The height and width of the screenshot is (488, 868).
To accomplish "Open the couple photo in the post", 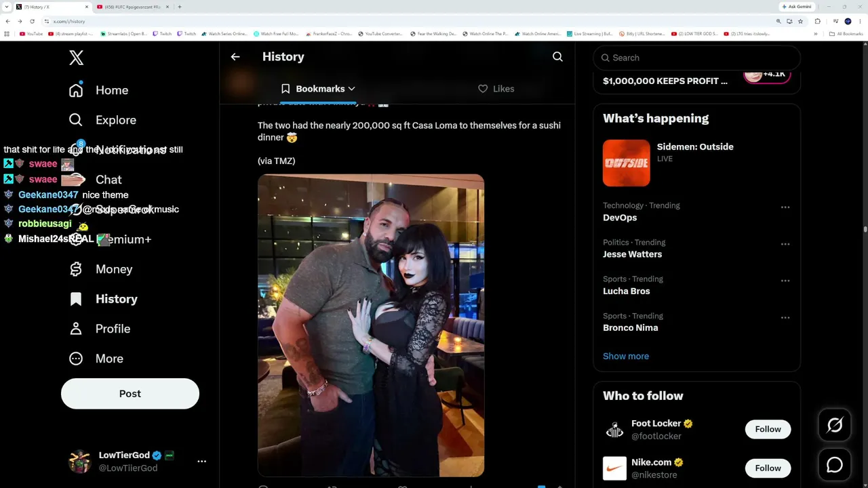I will click(371, 325).
